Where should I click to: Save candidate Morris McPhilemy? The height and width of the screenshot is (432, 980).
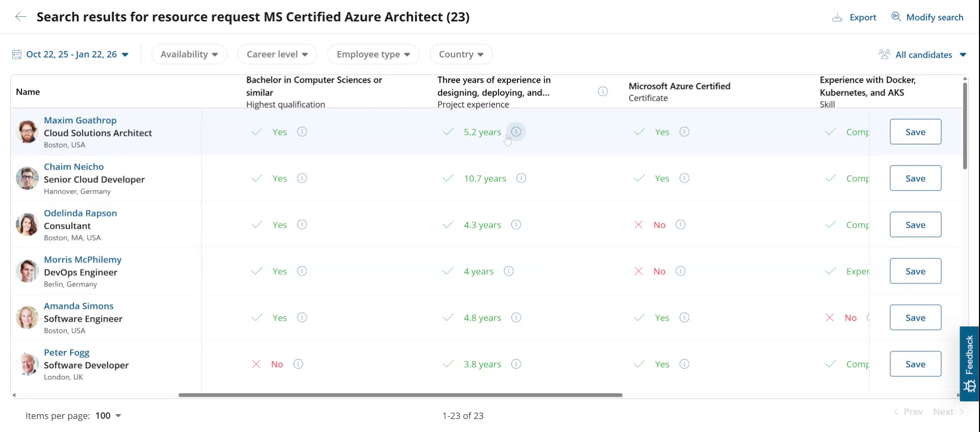pos(915,271)
